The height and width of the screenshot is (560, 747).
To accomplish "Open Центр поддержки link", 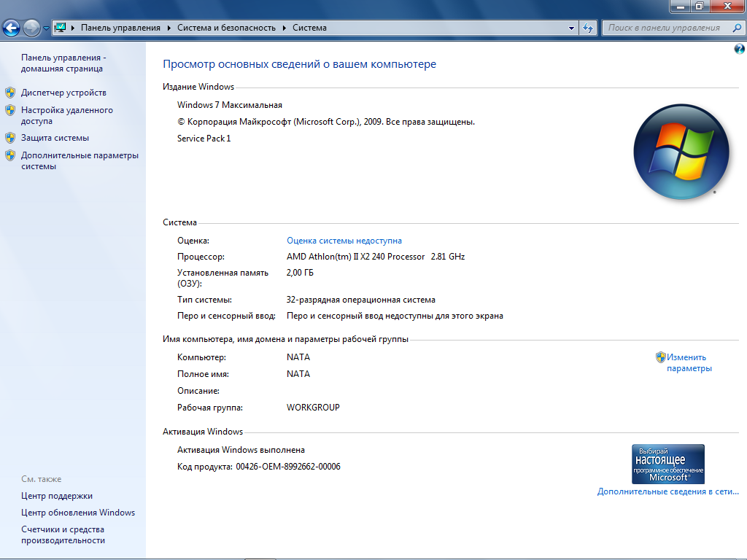I will tap(57, 496).
